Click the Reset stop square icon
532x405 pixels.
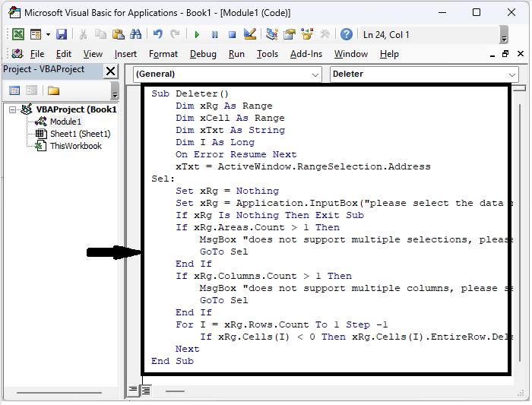coord(232,35)
